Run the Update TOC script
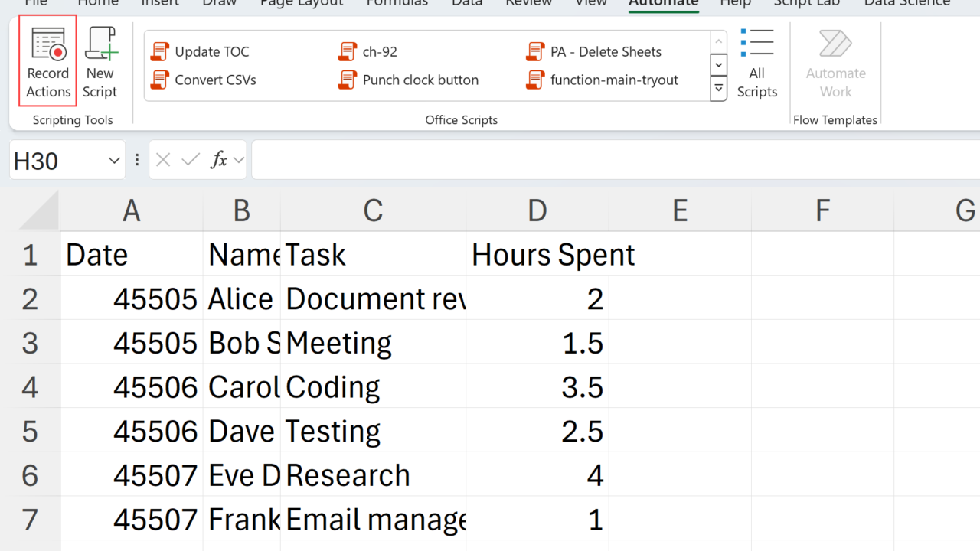 click(201, 52)
